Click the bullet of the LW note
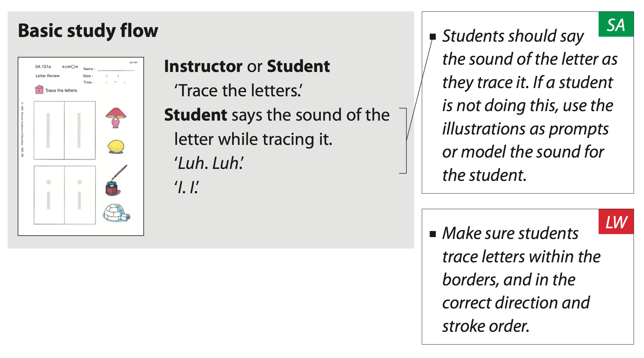Viewport: 644px width, 358px height. 433,234
